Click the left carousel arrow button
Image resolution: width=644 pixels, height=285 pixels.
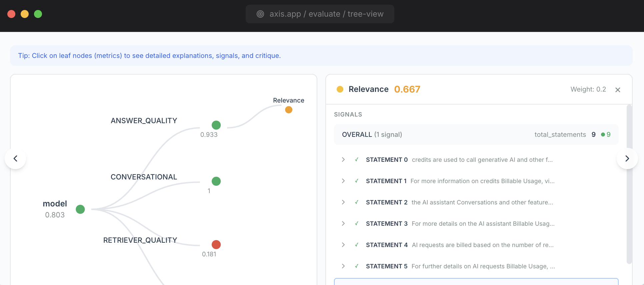15,158
